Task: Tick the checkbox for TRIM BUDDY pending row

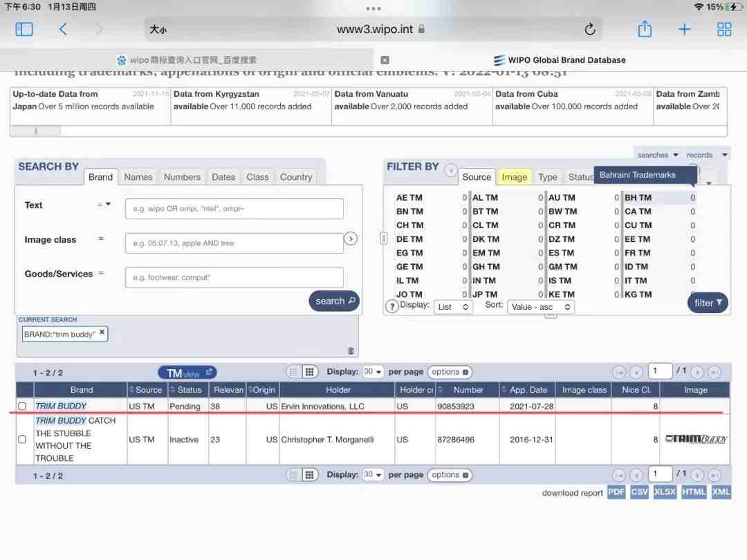Action: tap(22, 407)
